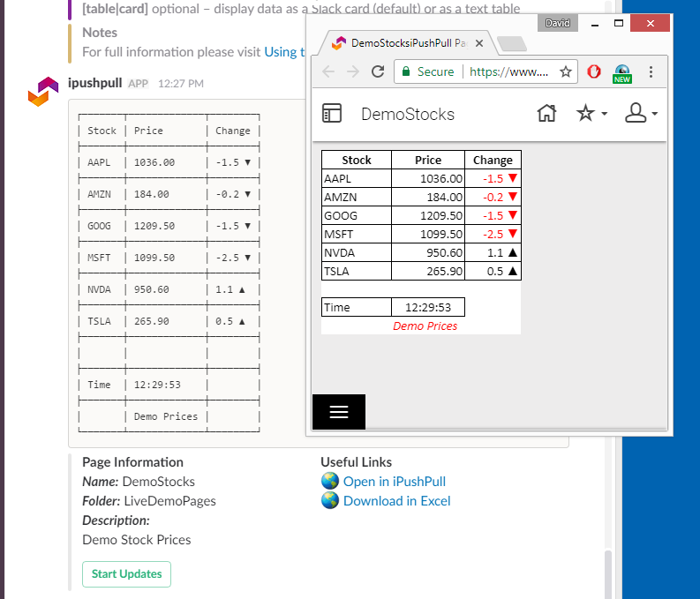Image resolution: width=700 pixels, height=599 pixels.
Task: Click the Start Updates button
Action: [x=126, y=573]
